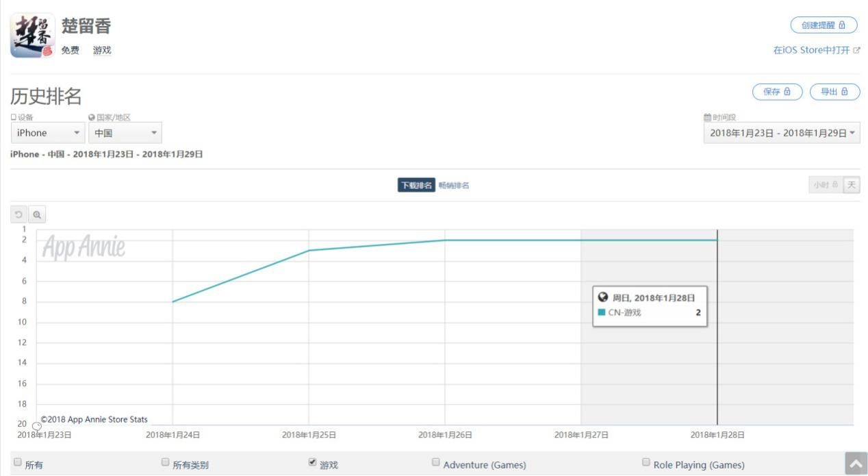868x476 pixels.
Task: Uncheck the 游戏 checkbox
Action: click(x=313, y=462)
